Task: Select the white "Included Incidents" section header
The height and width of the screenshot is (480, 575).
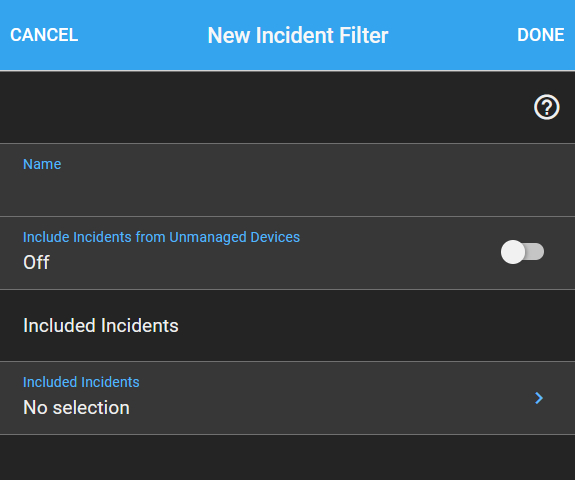Action: click(x=100, y=325)
